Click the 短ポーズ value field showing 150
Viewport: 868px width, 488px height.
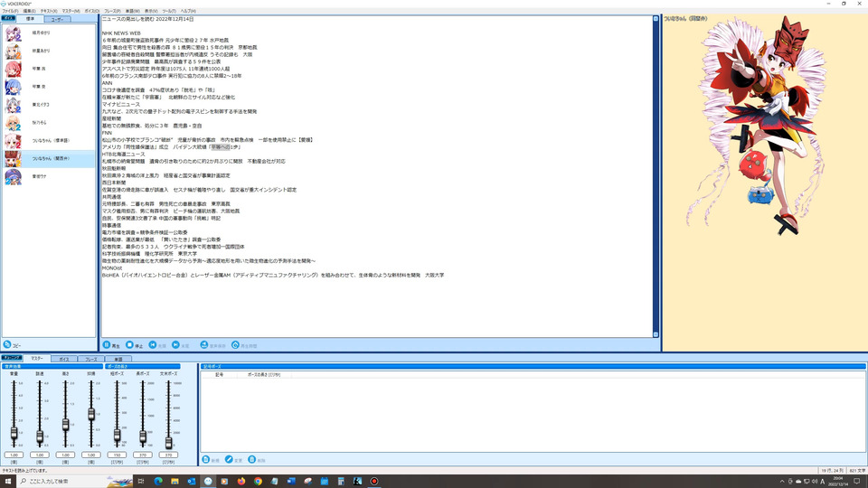tap(117, 455)
